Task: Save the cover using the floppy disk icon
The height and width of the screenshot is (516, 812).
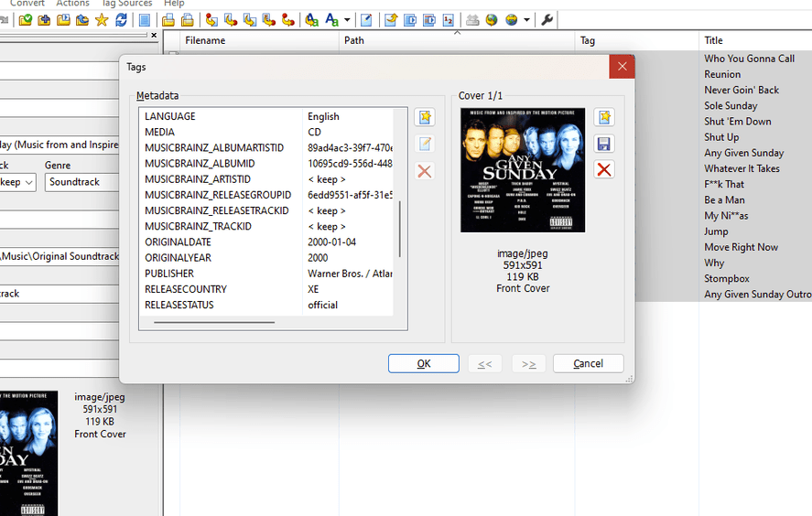Action: [x=604, y=144]
